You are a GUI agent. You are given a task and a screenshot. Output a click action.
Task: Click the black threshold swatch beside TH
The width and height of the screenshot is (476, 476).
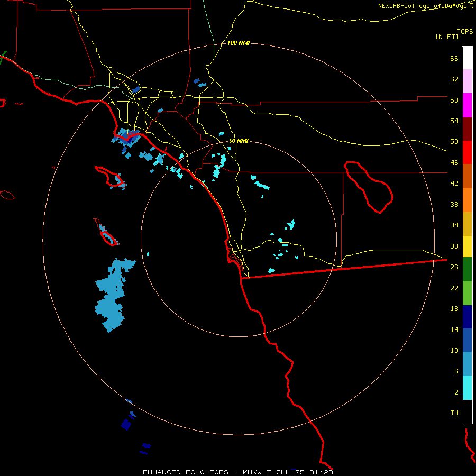click(x=467, y=411)
